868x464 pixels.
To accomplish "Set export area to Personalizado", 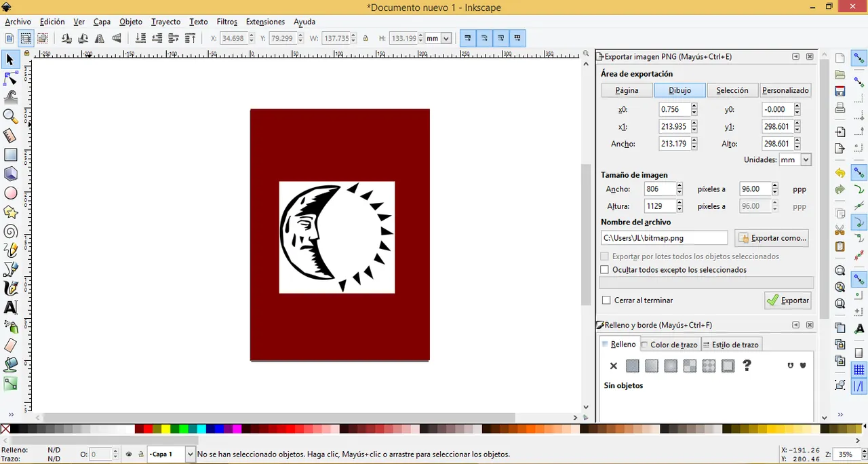I will coord(785,90).
